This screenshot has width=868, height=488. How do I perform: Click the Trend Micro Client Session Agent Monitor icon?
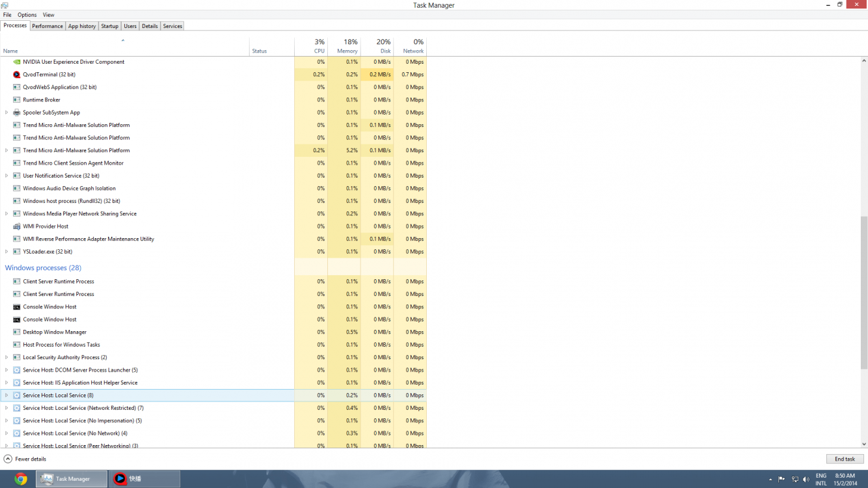point(17,163)
